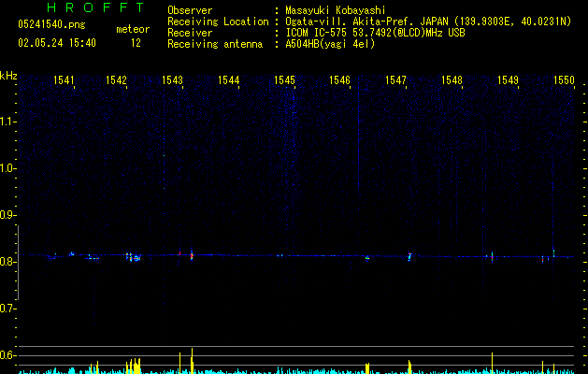Click the 1543 time marker
Viewport: 588px width, 374px height.
(173, 80)
